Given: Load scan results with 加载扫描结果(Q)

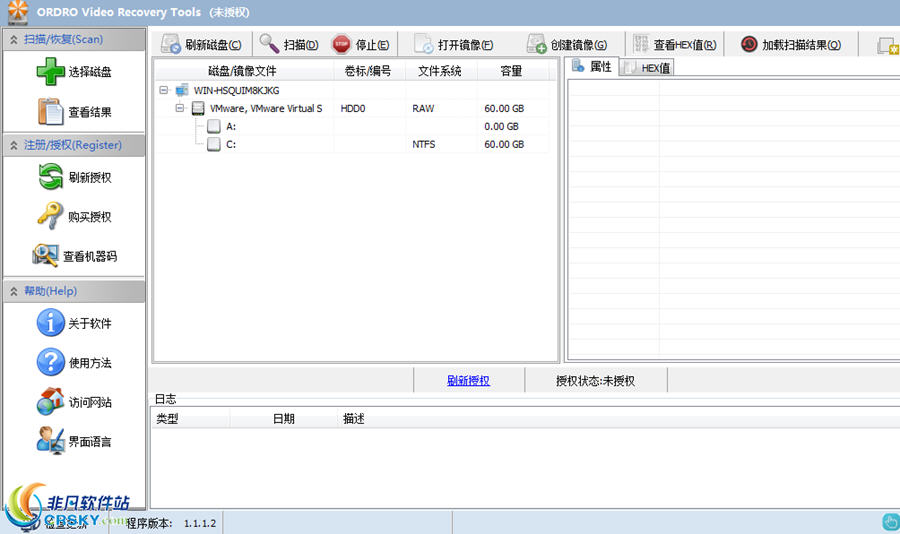Looking at the screenshot, I should [748, 44].
